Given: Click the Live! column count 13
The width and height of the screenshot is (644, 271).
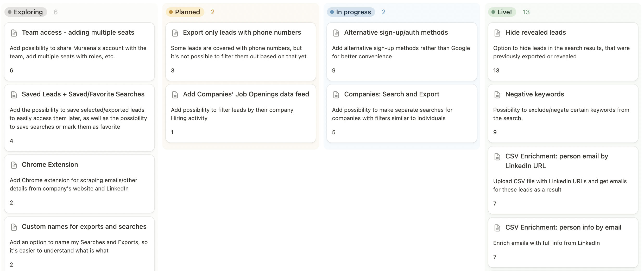Looking at the screenshot, I should tap(526, 12).
